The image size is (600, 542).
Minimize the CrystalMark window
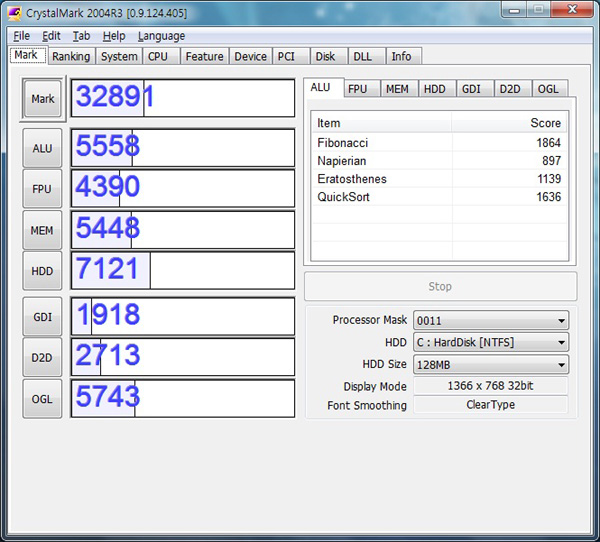click(515, 10)
